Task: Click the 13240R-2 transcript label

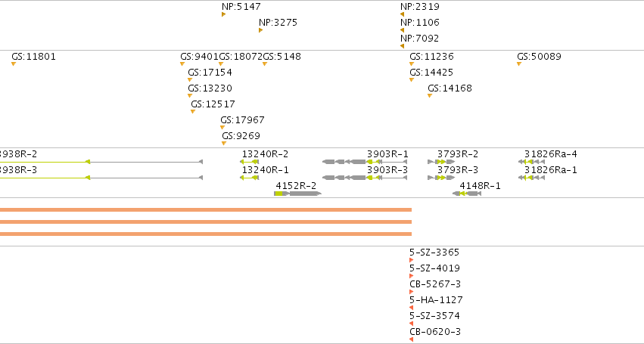Action: coord(265,154)
